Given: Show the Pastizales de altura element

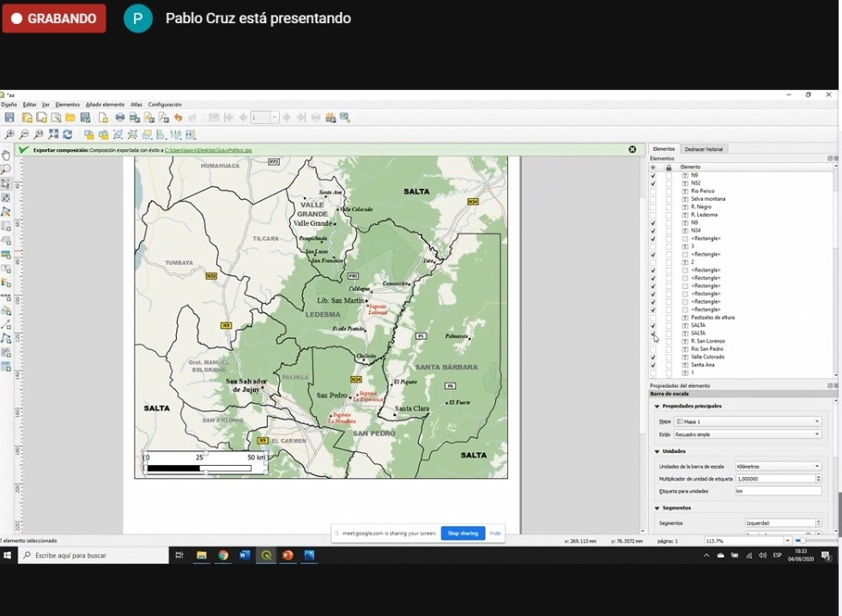Looking at the screenshot, I should pos(653,317).
